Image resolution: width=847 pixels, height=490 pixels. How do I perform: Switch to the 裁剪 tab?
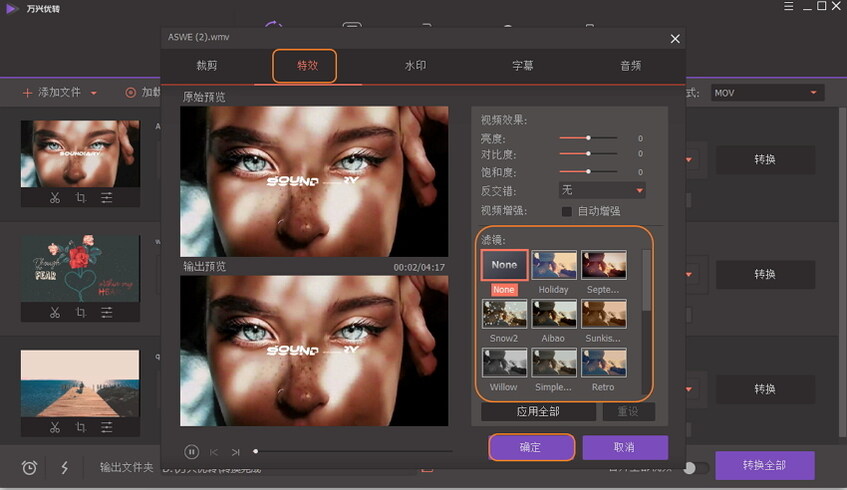207,66
